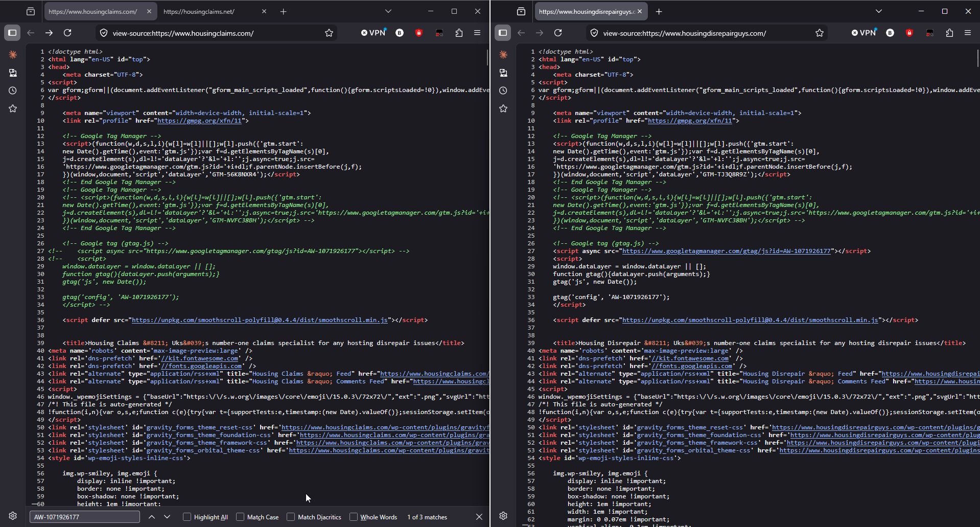Viewport: 980px width, 527px height.
Task: Open sidebar settings gear in right window
Action: click(503, 516)
